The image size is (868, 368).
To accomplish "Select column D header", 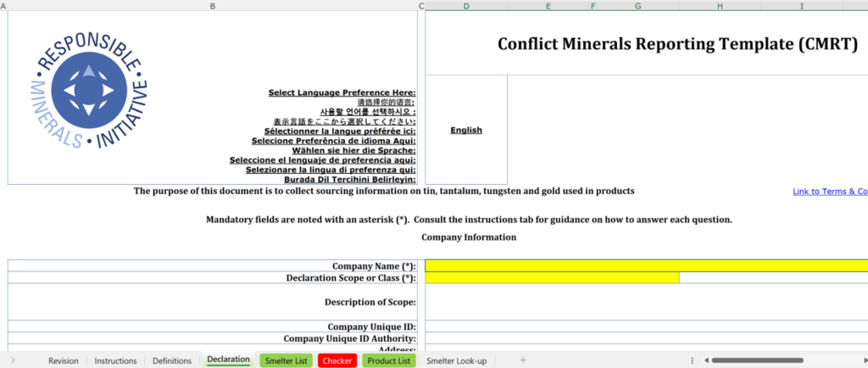I will tap(466, 6).
